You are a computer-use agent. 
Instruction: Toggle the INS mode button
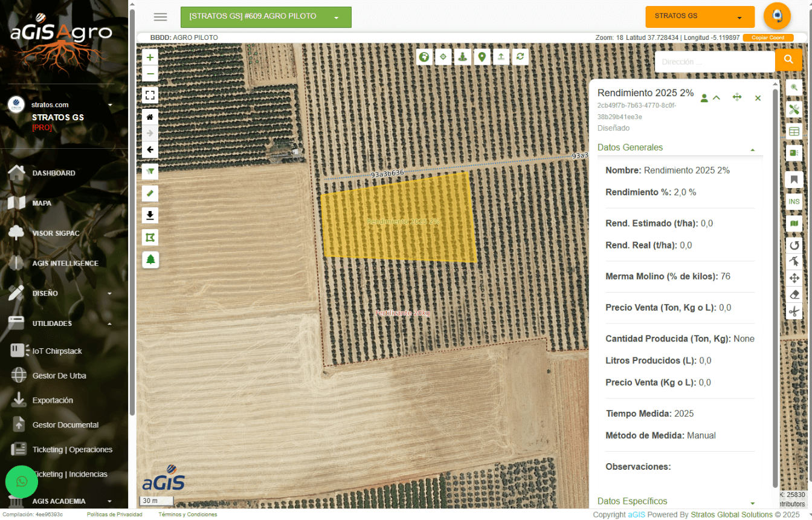click(794, 201)
